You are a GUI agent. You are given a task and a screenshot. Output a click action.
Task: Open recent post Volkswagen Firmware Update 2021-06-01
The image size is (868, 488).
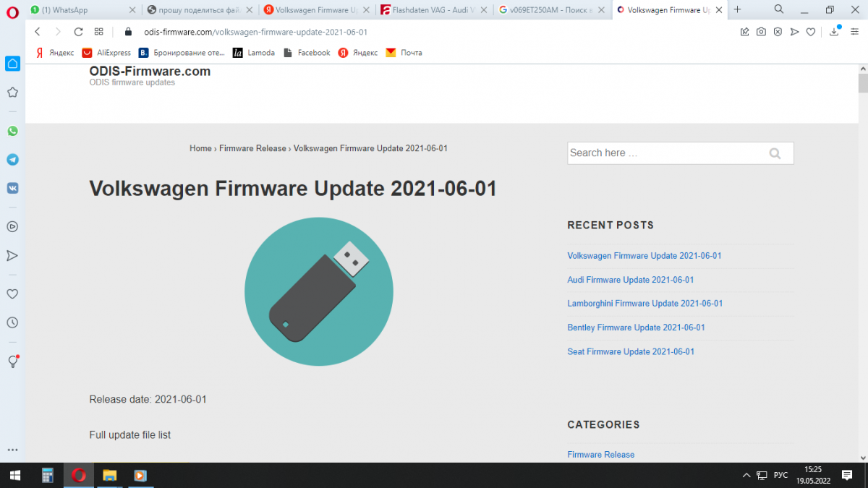[x=644, y=256]
